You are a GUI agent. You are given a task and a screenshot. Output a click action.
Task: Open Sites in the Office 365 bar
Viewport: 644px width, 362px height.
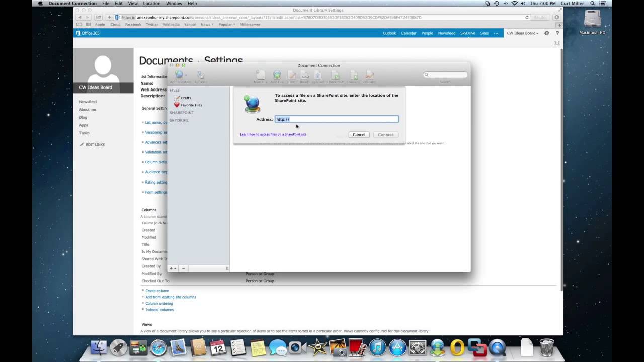[x=485, y=33]
